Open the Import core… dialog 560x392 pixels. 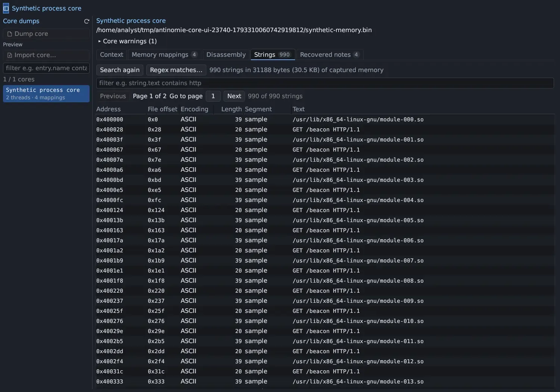click(46, 55)
